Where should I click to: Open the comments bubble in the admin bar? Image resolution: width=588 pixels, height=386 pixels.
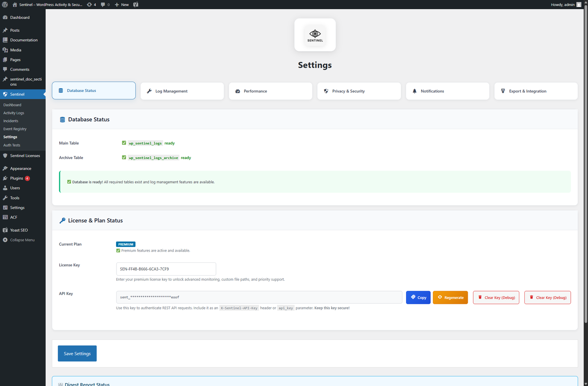point(103,4)
